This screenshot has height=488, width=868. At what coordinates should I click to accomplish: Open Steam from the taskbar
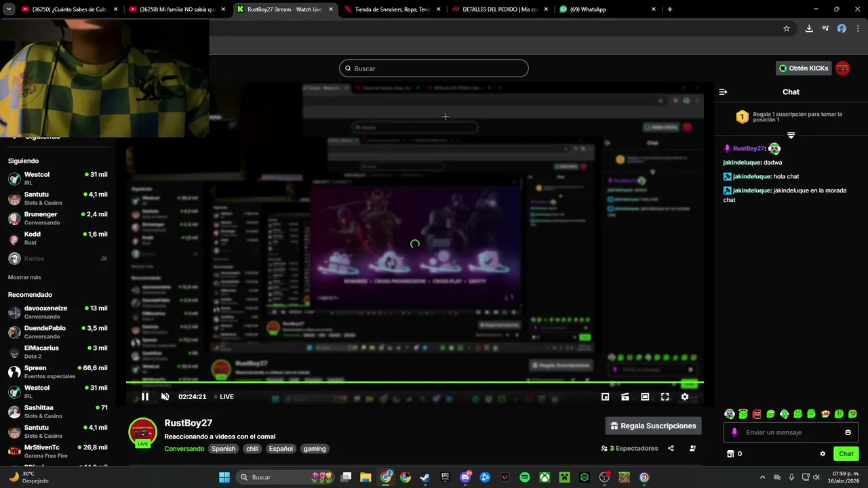pos(425,477)
